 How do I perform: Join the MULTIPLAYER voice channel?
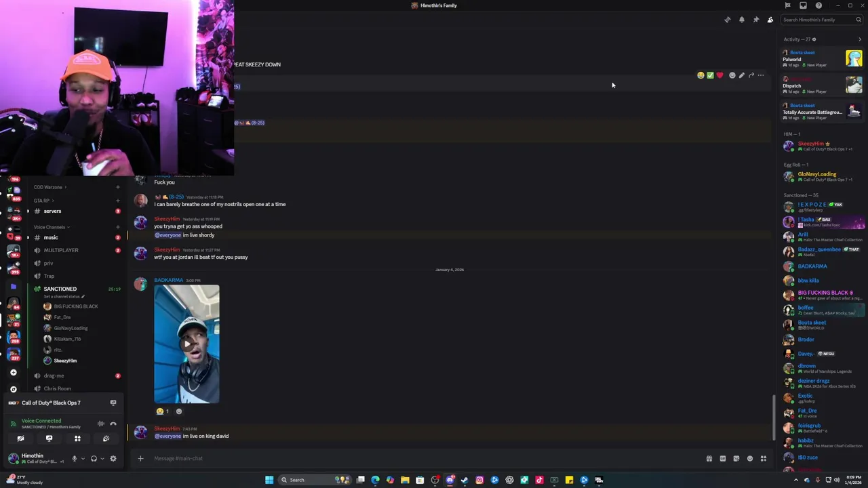[76, 250]
